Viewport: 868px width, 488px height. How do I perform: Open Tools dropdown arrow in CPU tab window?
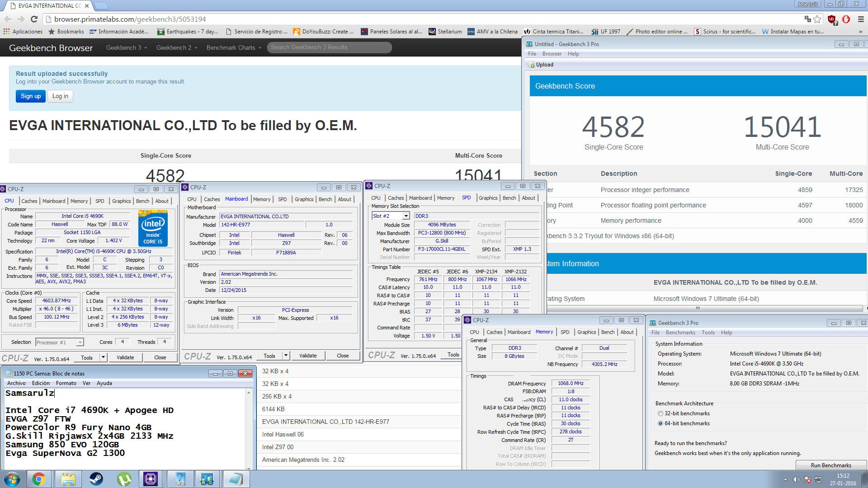(x=104, y=357)
